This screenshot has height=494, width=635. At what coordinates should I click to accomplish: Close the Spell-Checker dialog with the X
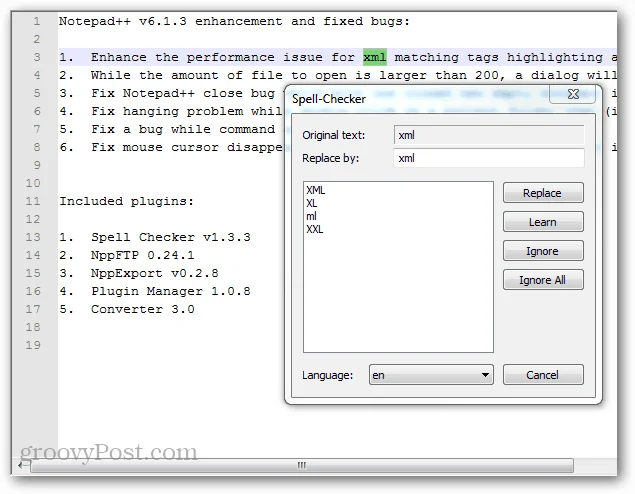(573, 94)
